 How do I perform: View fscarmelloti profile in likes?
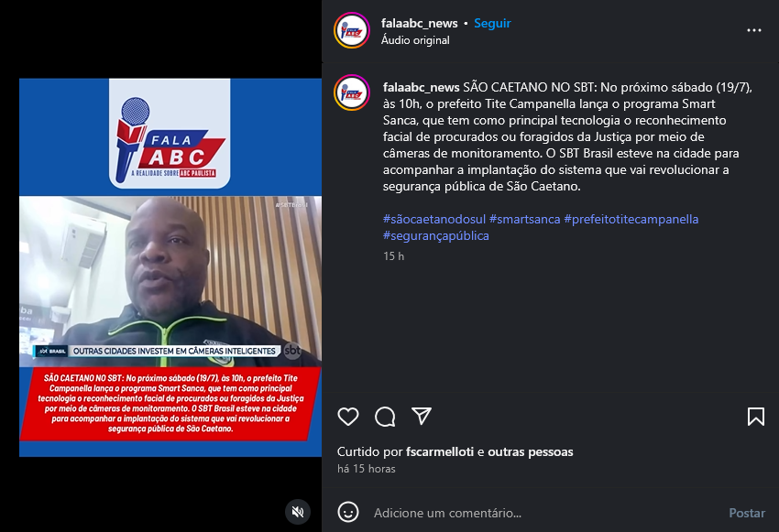pyautogui.click(x=440, y=451)
